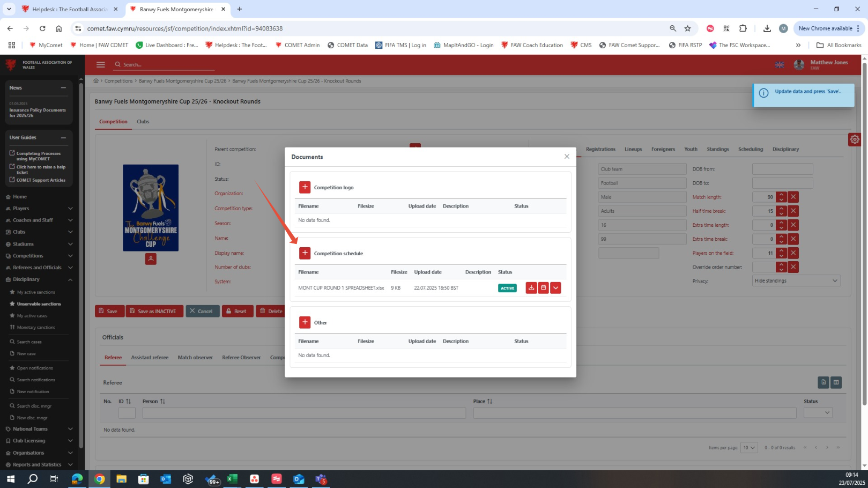Click Save button

(x=109, y=311)
